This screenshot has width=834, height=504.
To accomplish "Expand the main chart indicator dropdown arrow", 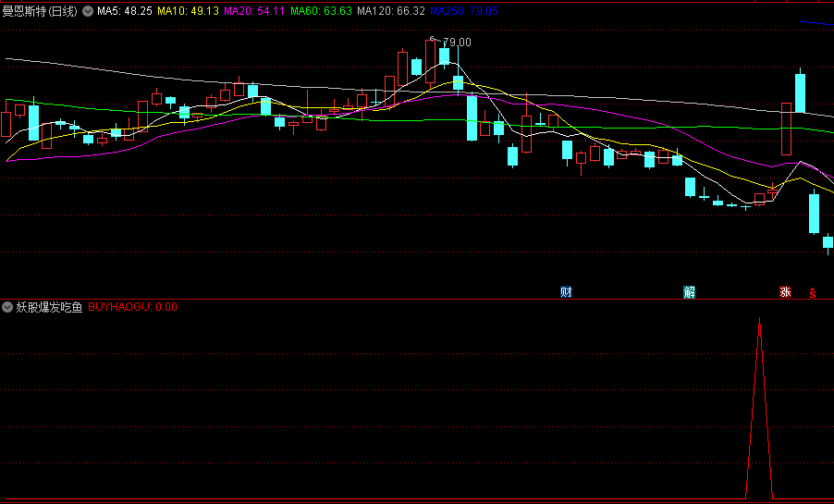I will (x=88, y=11).
